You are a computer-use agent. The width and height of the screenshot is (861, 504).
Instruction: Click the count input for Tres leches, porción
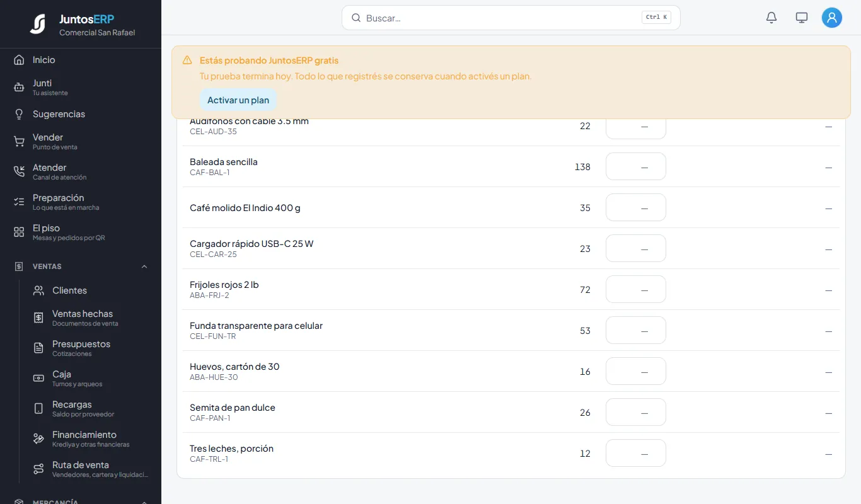636,453
